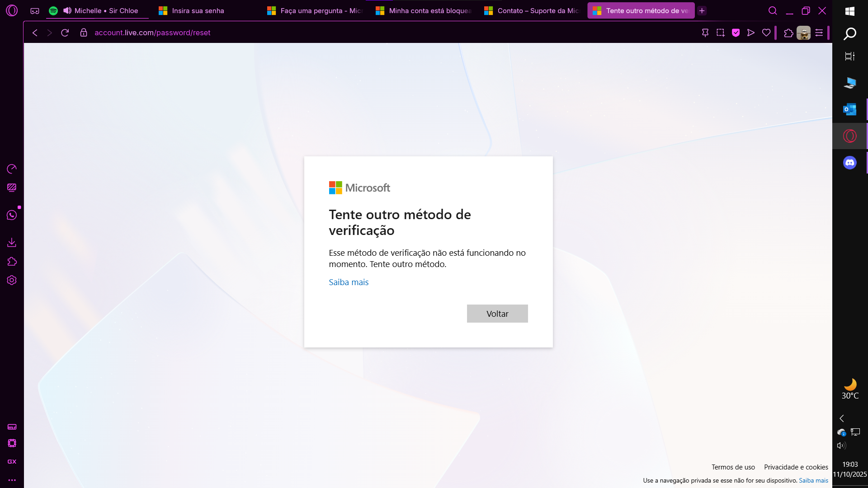Expand hidden system tray icons chevron
Image resolution: width=868 pixels, height=488 pixels.
point(841,418)
